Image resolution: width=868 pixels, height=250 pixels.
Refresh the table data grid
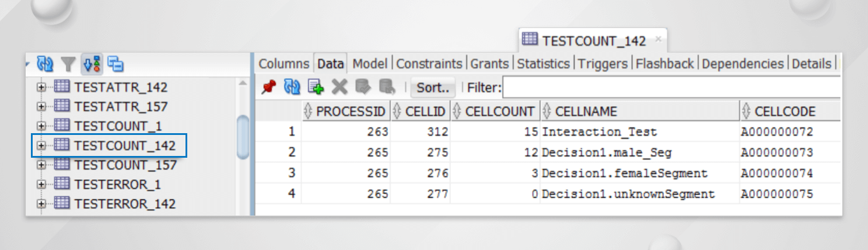[292, 88]
